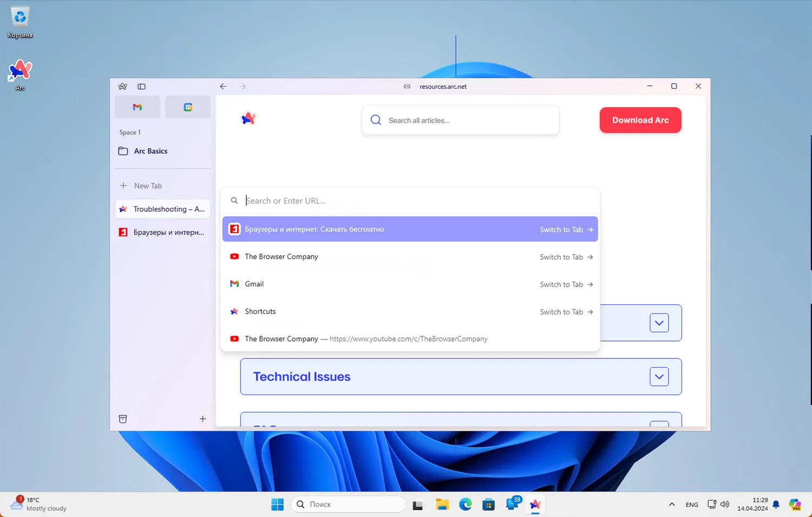Open File Explorer from the taskbar
This screenshot has width=812, height=517.
442,505
